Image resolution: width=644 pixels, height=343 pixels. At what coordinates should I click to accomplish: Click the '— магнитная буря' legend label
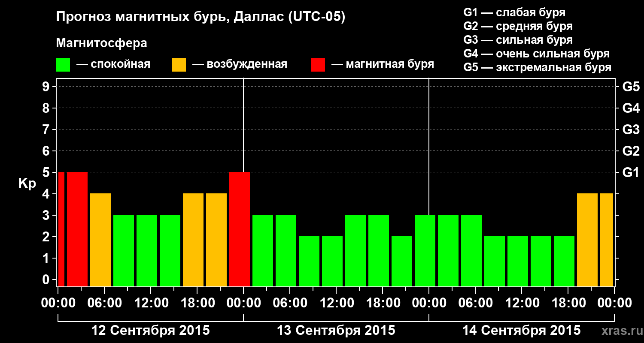pos(383,65)
